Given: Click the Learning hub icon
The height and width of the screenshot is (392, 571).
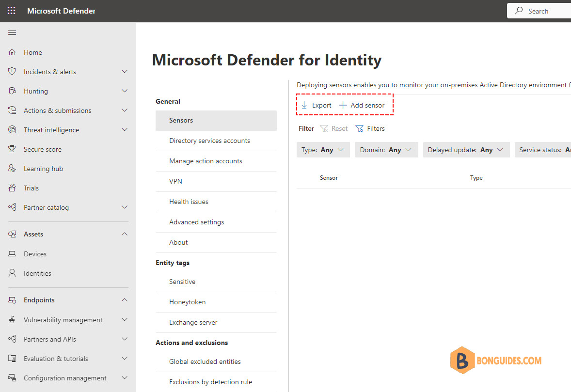Looking at the screenshot, I should 12,169.
